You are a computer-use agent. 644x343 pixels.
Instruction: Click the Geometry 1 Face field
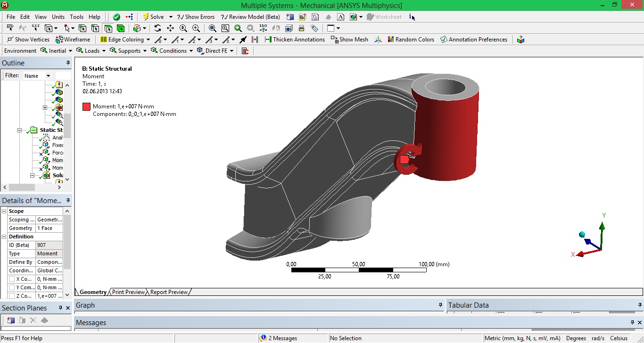(49, 228)
